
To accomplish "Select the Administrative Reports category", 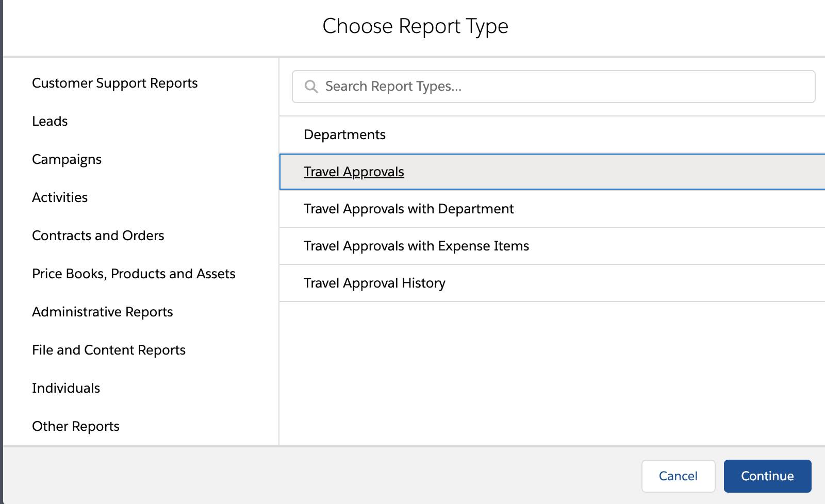I will pyautogui.click(x=102, y=312).
